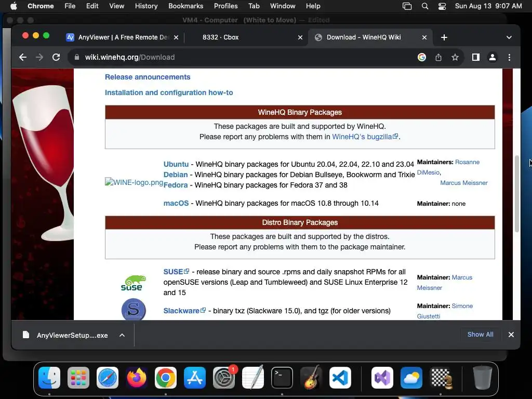Reload the WineHQ page
Image resolution: width=532 pixels, height=399 pixels.
pos(56,57)
